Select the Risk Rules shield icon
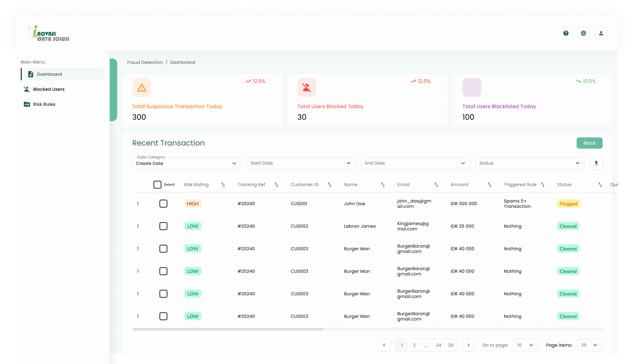This screenshot has width=633, height=364. tap(27, 104)
